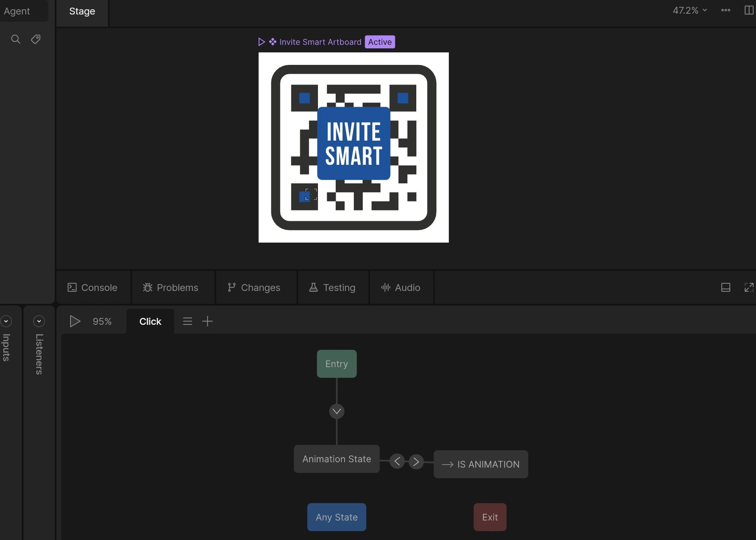
Task: Select the Animation State node
Action: [x=337, y=459]
